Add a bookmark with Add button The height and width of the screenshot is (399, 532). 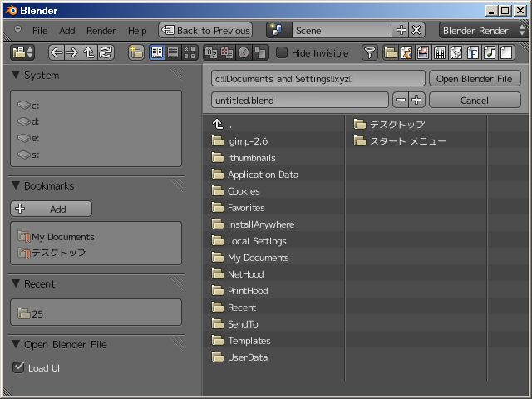click(x=52, y=209)
